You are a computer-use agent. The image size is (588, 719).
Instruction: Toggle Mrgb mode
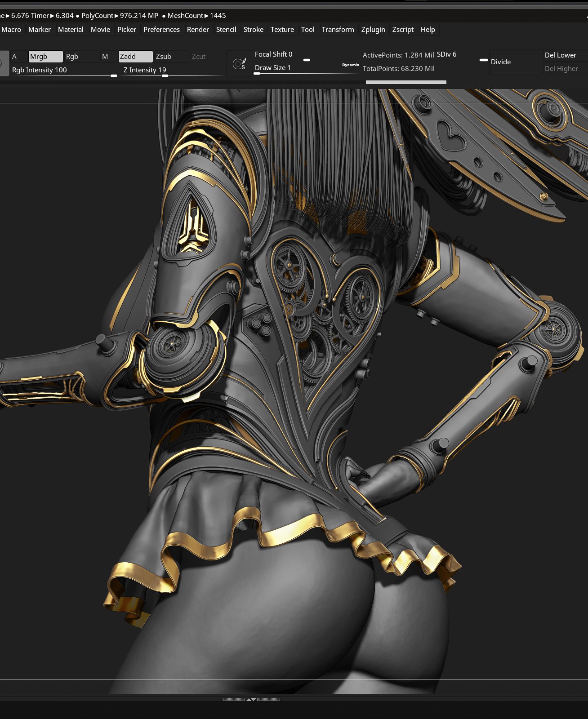pos(45,57)
